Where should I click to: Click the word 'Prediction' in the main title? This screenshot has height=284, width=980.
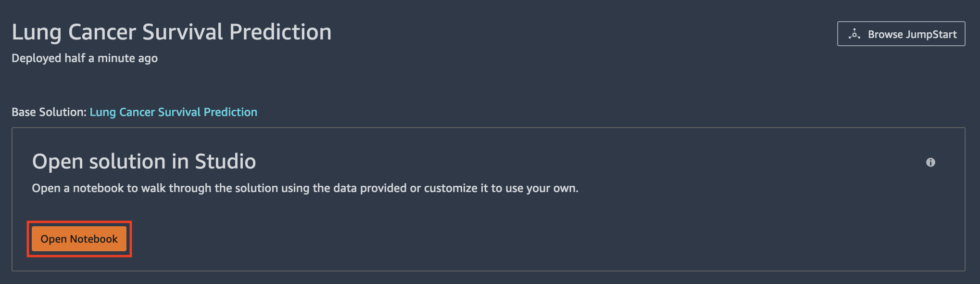(x=280, y=32)
